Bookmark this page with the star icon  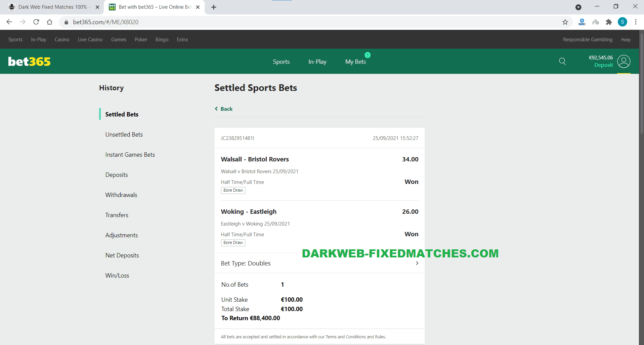tap(565, 22)
